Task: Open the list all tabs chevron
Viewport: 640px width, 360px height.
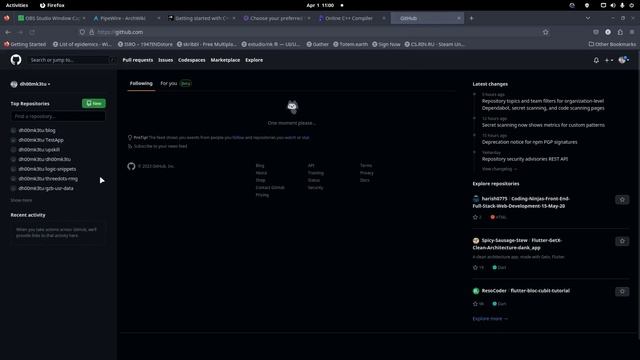Action: click(588, 18)
